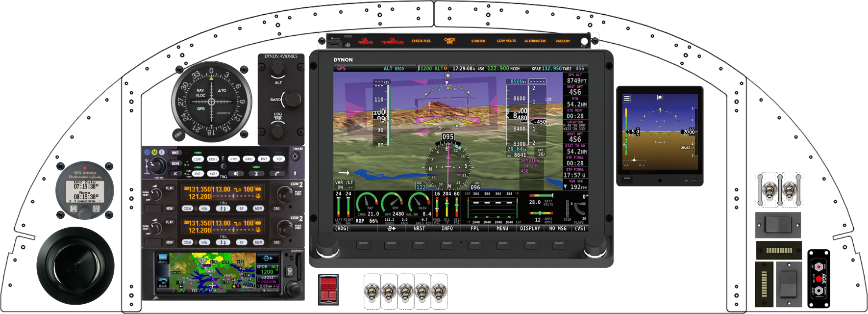Click the blue O marker beacon lamp

point(147,152)
